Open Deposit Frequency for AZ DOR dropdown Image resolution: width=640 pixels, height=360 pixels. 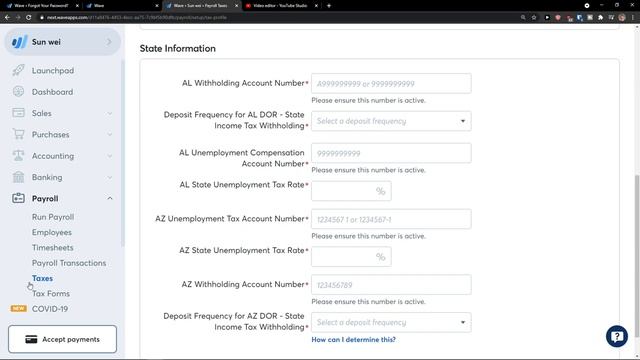click(x=391, y=322)
